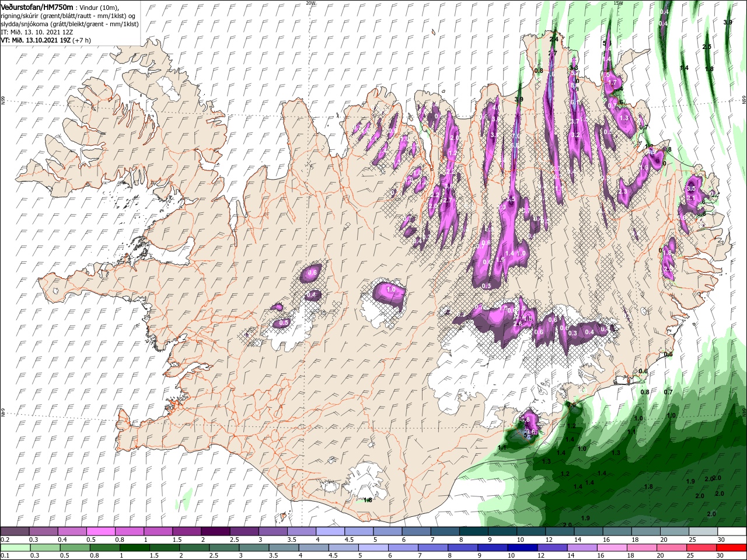Click the 'VT: Mið. 13.10.2021 19Z' valid time
Viewport: 747px width, 560px height.
coord(36,40)
